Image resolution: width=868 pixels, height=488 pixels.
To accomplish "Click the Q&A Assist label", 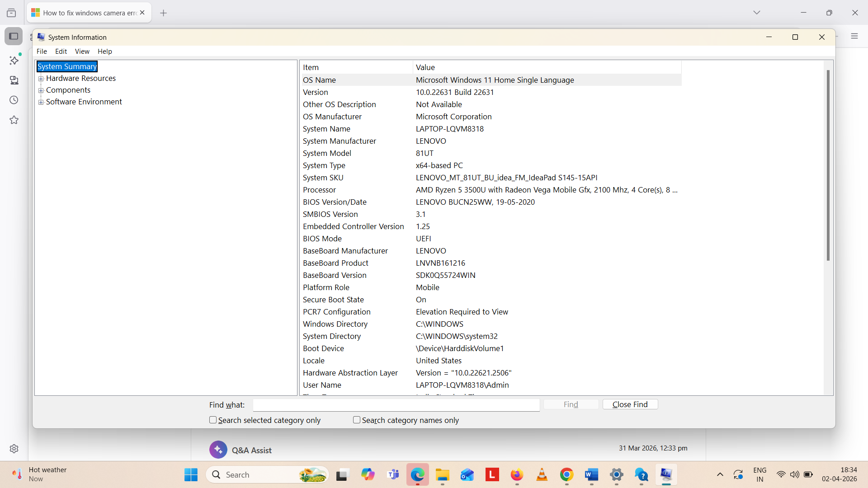I will coord(252,450).
